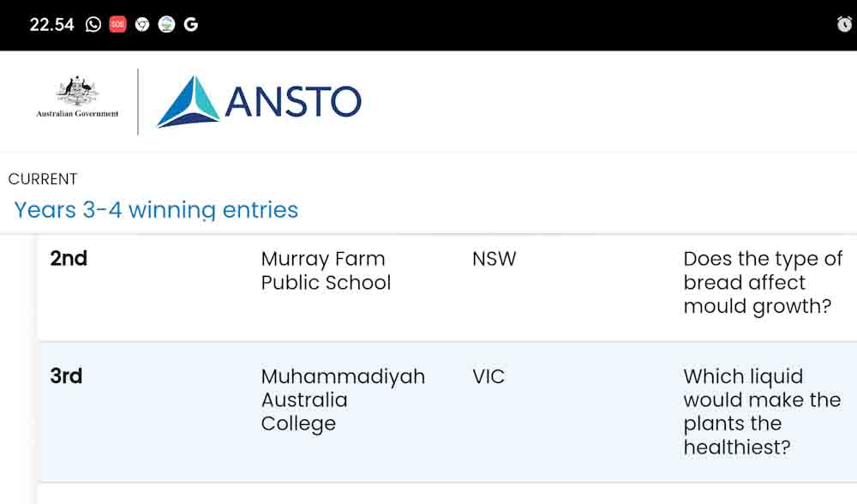857x504 pixels.
Task: Click Muhammadiyah Australia College cell
Action: (x=343, y=400)
